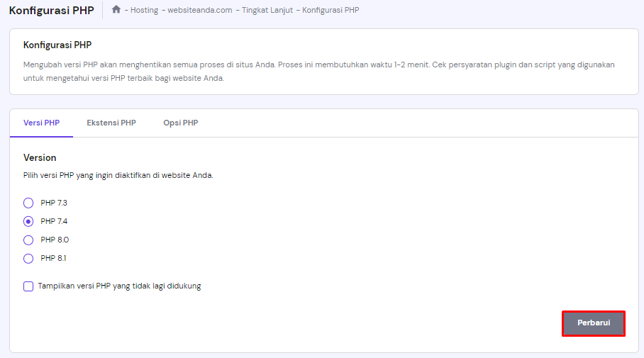
Task: Click the last Konfigurasi PHP breadcrumb item
Action: (331, 11)
